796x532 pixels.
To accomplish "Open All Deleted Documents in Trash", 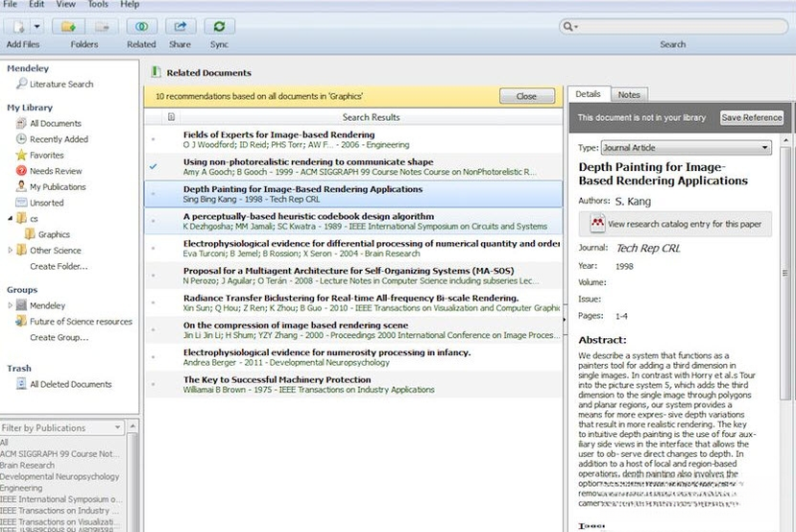I will pyautogui.click(x=70, y=384).
